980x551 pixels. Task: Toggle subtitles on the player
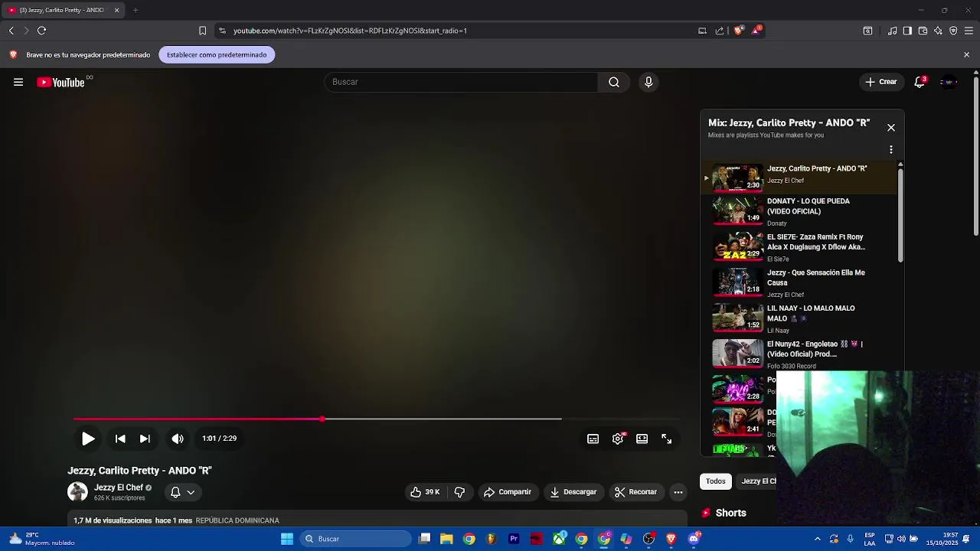click(x=593, y=439)
